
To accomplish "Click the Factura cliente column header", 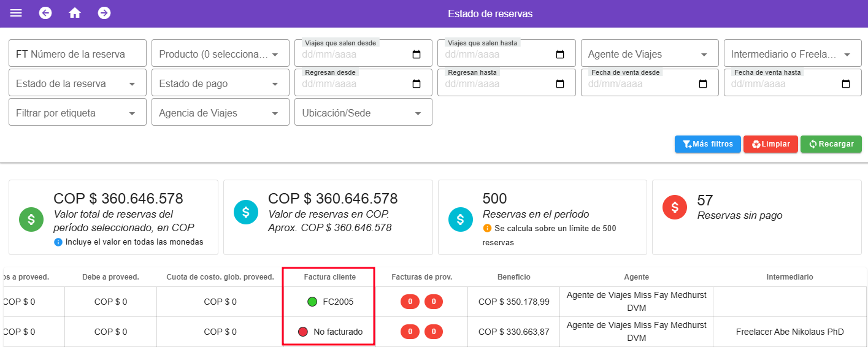I will (x=329, y=277).
